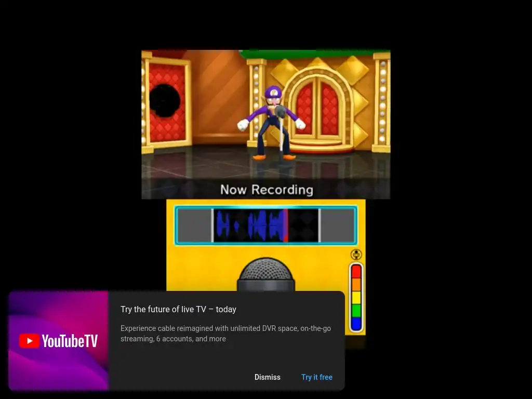Click the 'Try the future of live TV – today' heading

[x=179, y=309]
